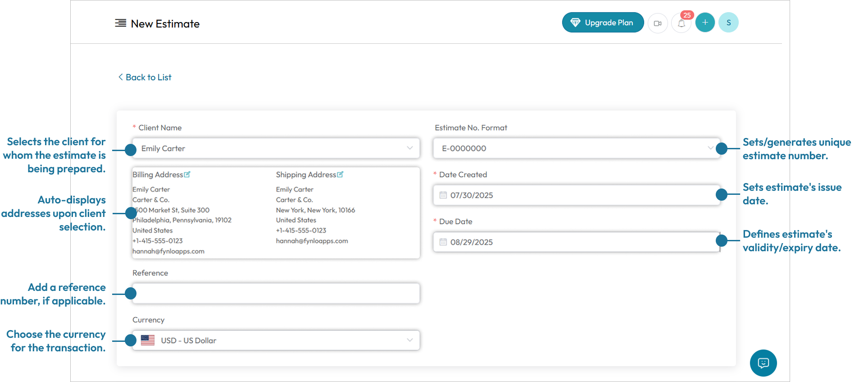868x382 pixels.
Task: Click the hannah@fynloapps.com billing email text
Action: (x=168, y=251)
